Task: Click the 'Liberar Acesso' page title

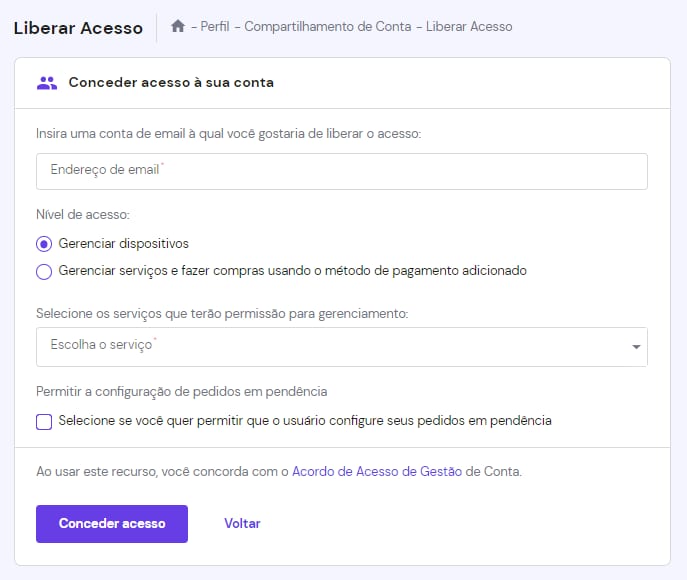Action: pyautogui.click(x=78, y=28)
